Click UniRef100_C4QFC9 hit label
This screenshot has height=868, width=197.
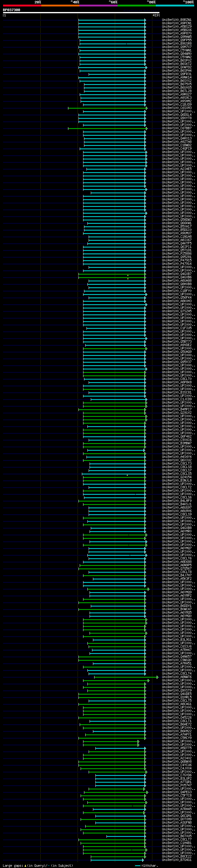point(177,149)
